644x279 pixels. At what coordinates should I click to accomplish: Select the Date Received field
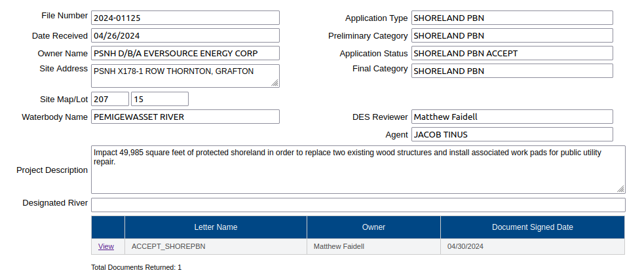click(x=185, y=35)
